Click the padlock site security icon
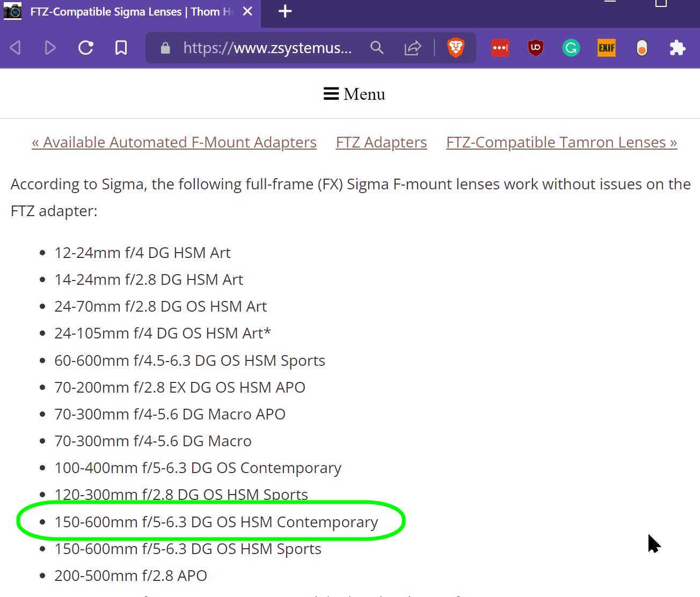This screenshot has height=597, width=700. point(165,48)
